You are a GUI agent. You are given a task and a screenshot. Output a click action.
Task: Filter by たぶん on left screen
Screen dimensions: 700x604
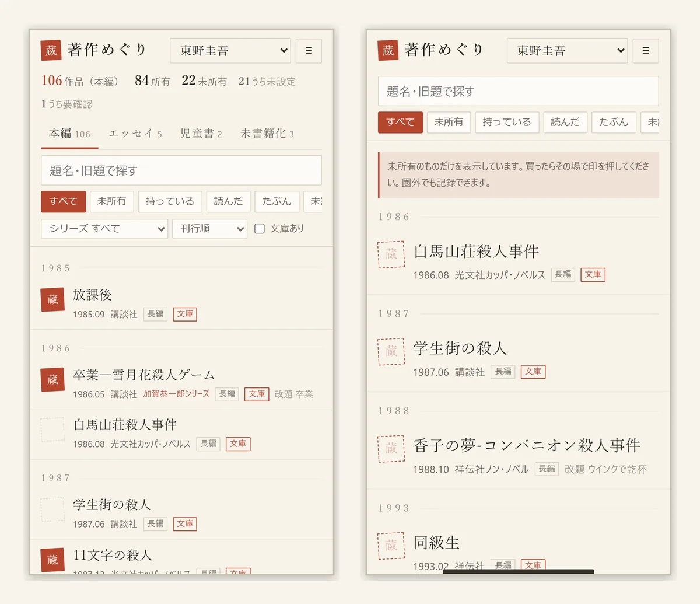(277, 201)
